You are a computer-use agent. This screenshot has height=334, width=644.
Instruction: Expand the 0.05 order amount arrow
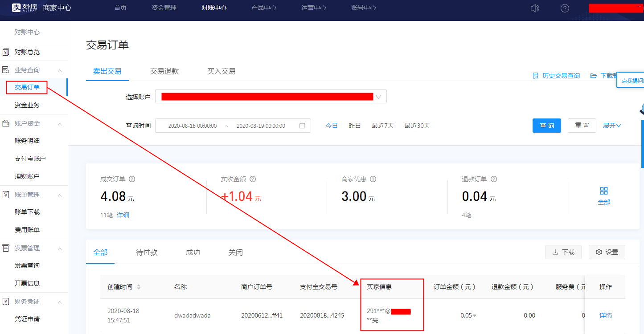[474, 316]
